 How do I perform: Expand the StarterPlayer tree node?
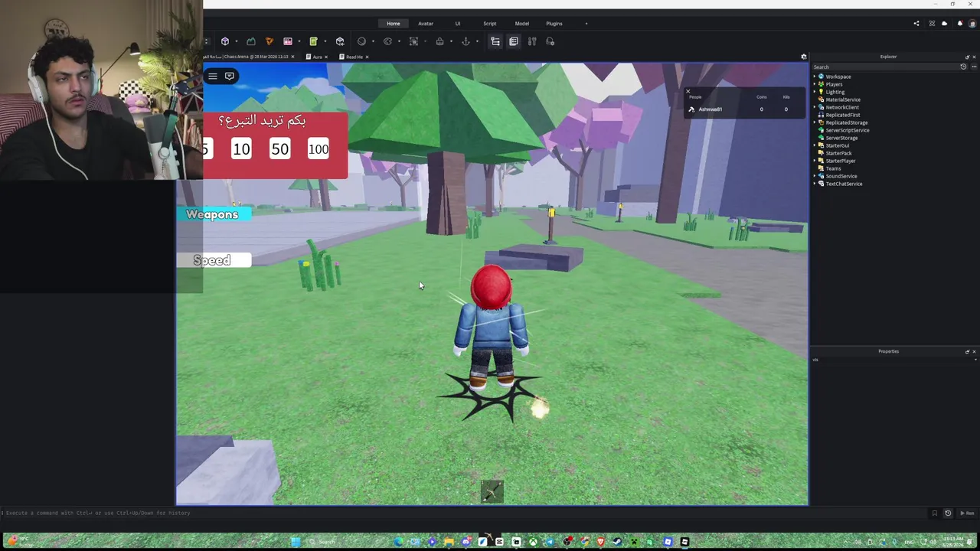tap(815, 161)
